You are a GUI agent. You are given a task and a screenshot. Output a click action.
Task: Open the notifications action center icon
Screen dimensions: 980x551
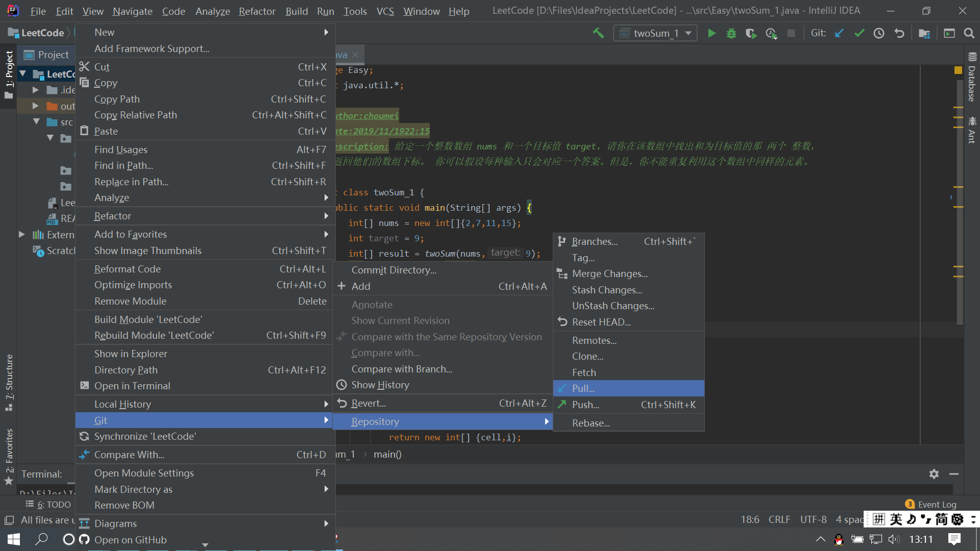(x=954, y=539)
